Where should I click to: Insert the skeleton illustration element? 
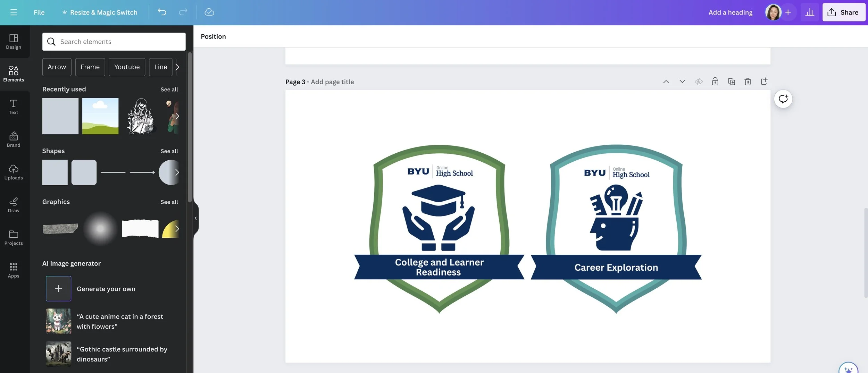coord(141,116)
